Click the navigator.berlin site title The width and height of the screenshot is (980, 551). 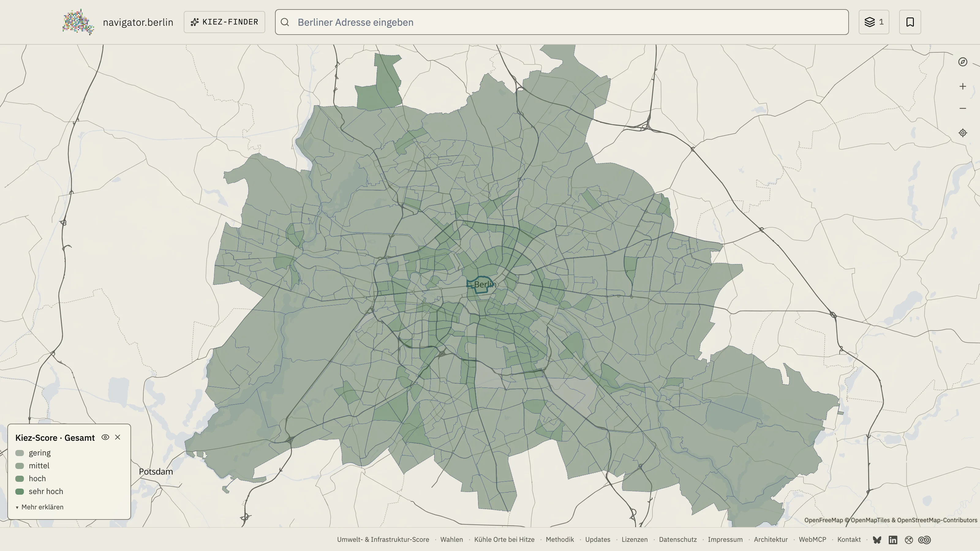click(x=138, y=22)
